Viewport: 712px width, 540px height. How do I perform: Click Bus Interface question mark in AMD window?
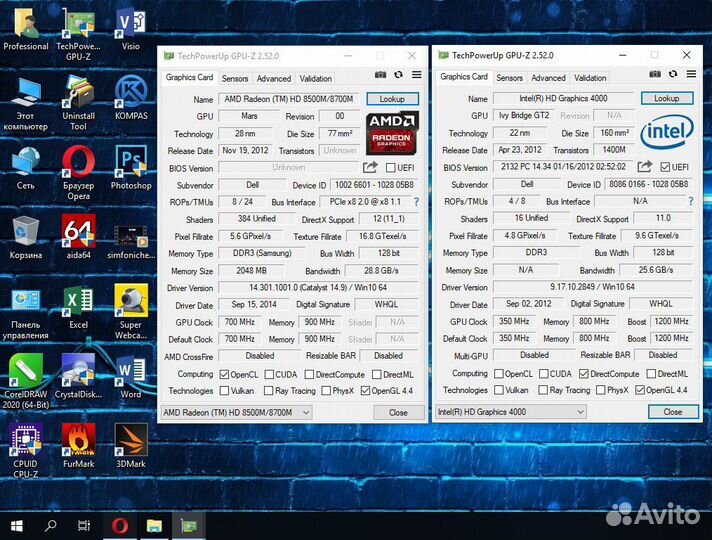416,202
